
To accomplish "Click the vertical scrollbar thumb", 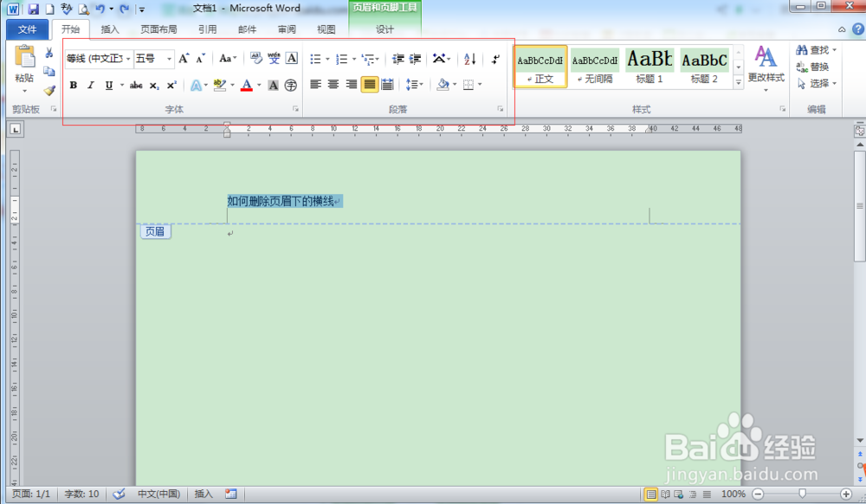I will point(860,205).
